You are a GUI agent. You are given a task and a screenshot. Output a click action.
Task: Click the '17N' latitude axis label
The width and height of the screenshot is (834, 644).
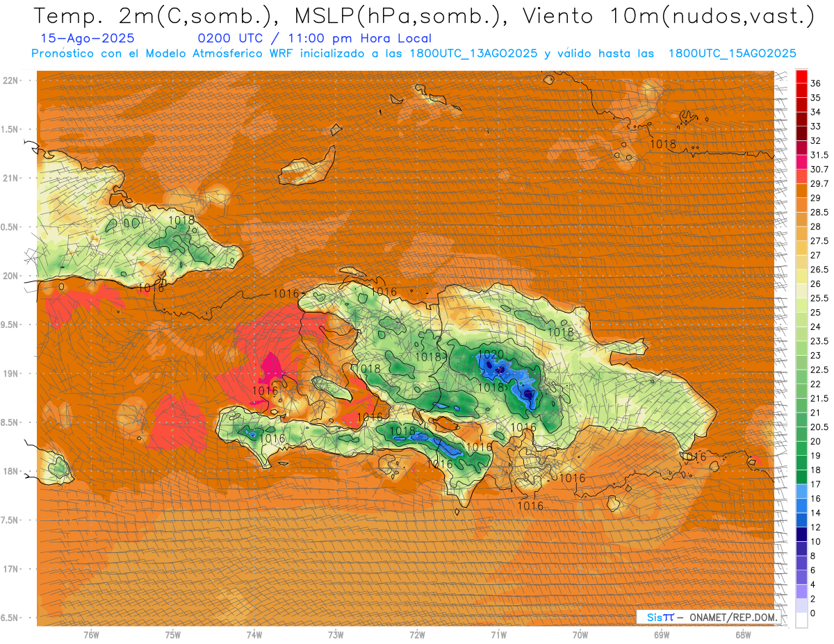10,570
